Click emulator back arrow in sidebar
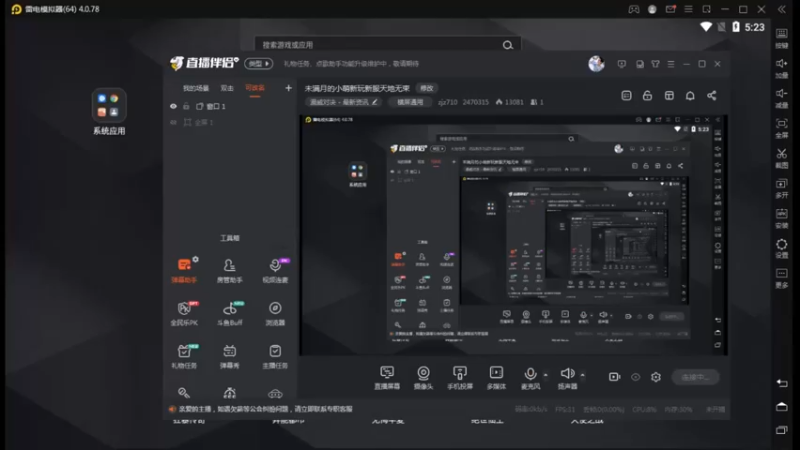Viewport: 800px width, 450px height. point(782,383)
